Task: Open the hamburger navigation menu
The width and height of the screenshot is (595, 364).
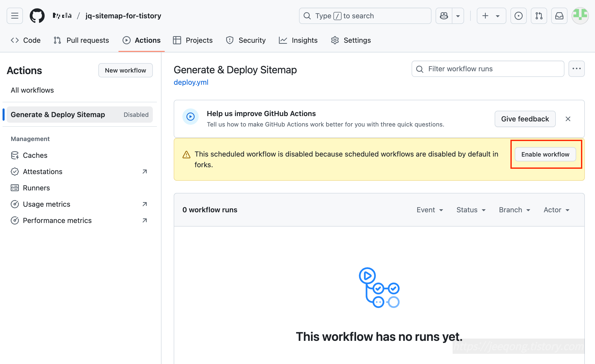Action: [15, 16]
